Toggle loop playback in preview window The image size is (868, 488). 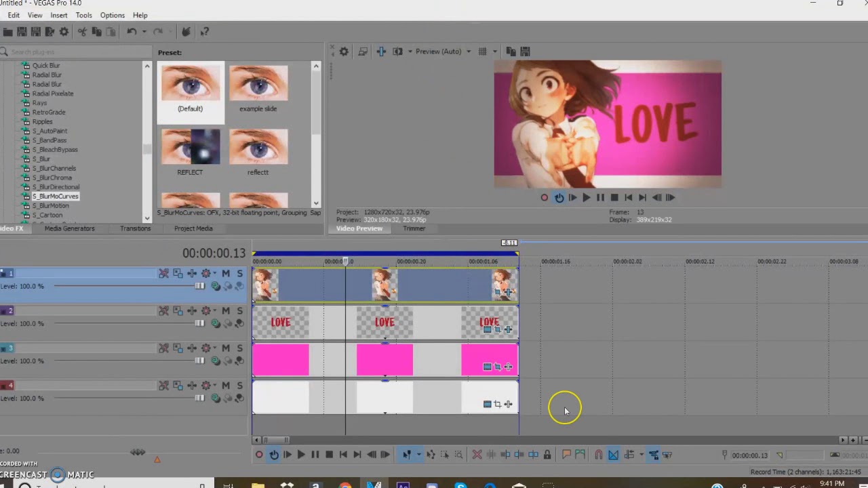(x=559, y=198)
